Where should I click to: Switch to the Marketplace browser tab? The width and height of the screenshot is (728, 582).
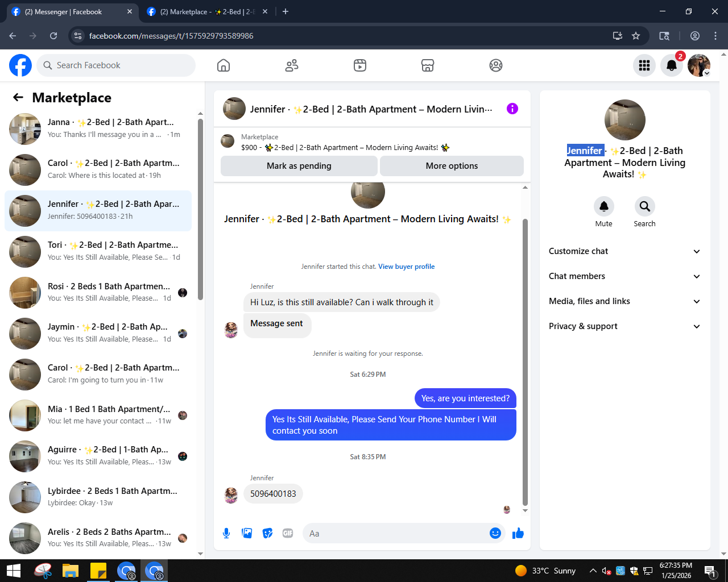coord(207,11)
